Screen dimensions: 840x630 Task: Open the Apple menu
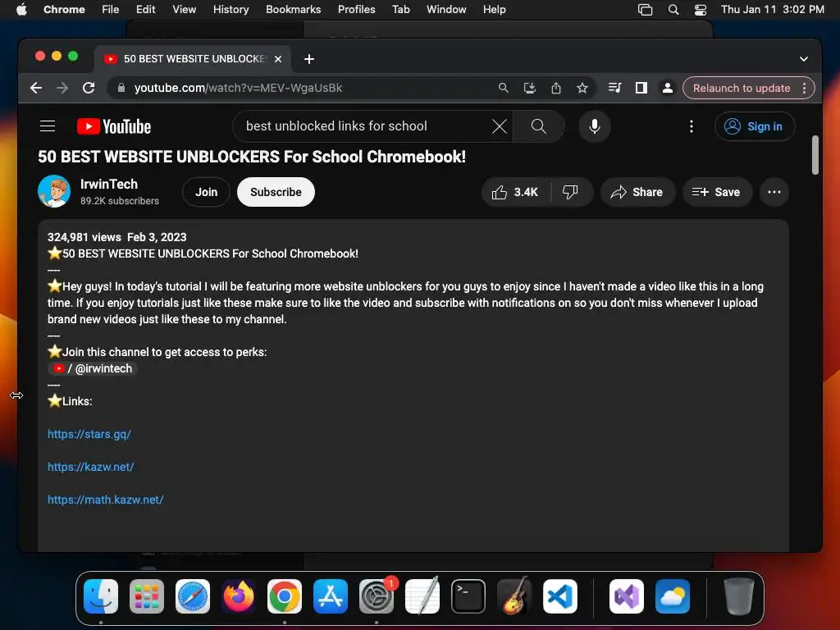click(x=21, y=10)
